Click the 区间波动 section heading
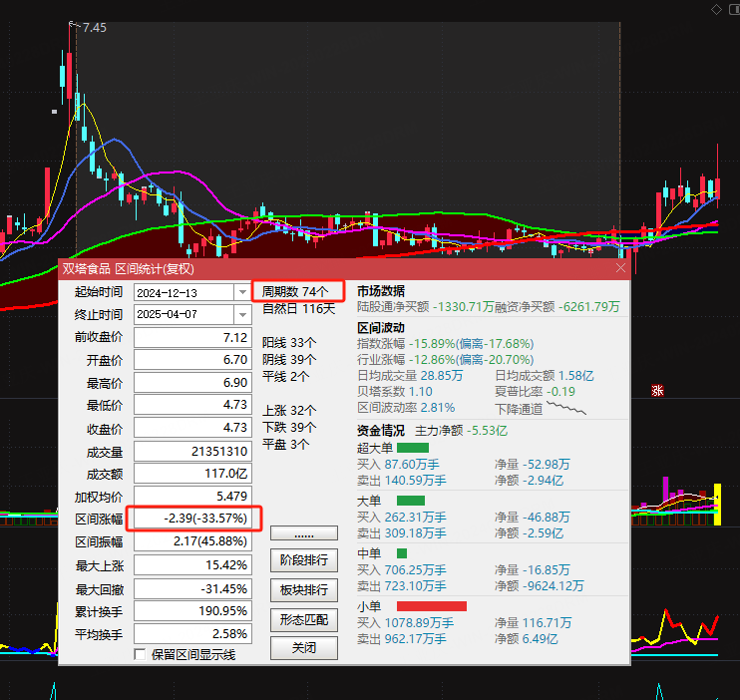This screenshot has width=740, height=700. (x=381, y=328)
